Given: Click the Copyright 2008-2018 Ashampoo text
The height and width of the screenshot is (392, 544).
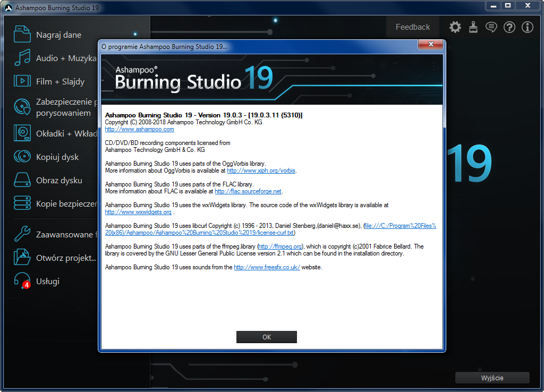Looking at the screenshot, I should tap(183, 122).
